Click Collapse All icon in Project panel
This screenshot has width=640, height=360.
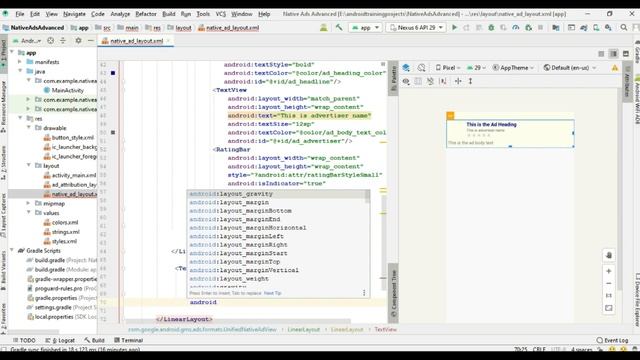[63, 40]
